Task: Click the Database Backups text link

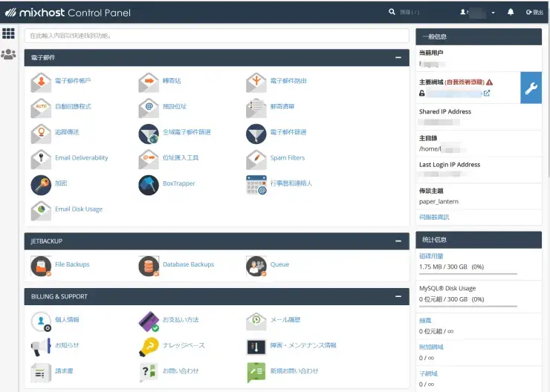Action: point(188,264)
